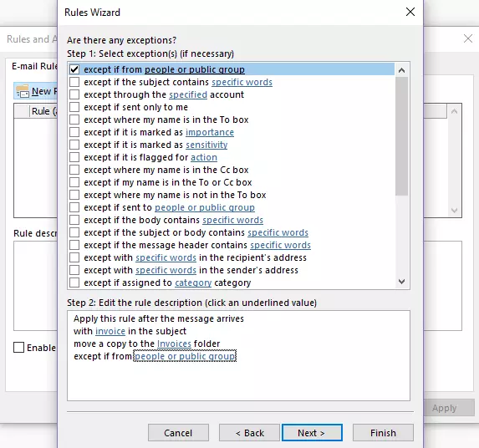The height and width of the screenshot is (448, 479).
Task: Click the 'specified' account link
Action: click(188, 94)
